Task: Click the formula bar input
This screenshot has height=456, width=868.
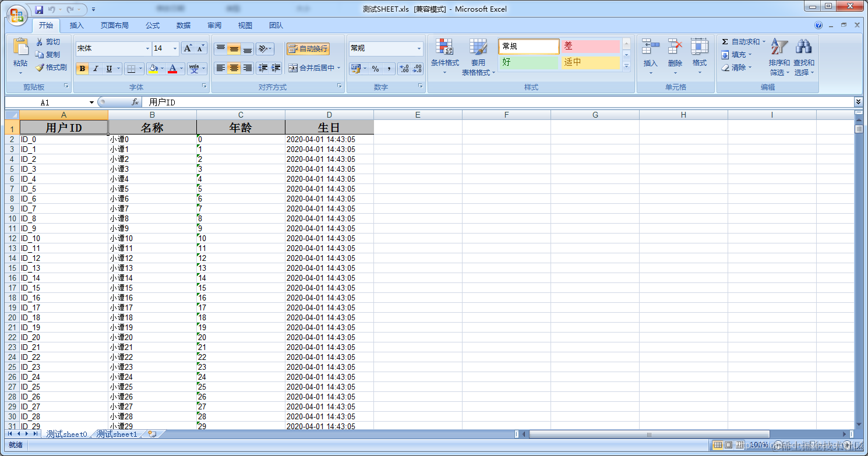Action: pos(498,102)
